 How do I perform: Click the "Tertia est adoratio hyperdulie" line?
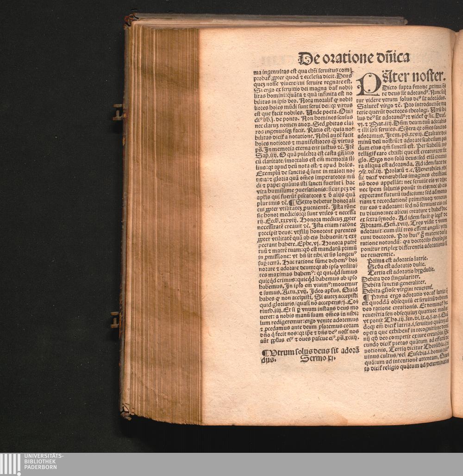(400, 272)
